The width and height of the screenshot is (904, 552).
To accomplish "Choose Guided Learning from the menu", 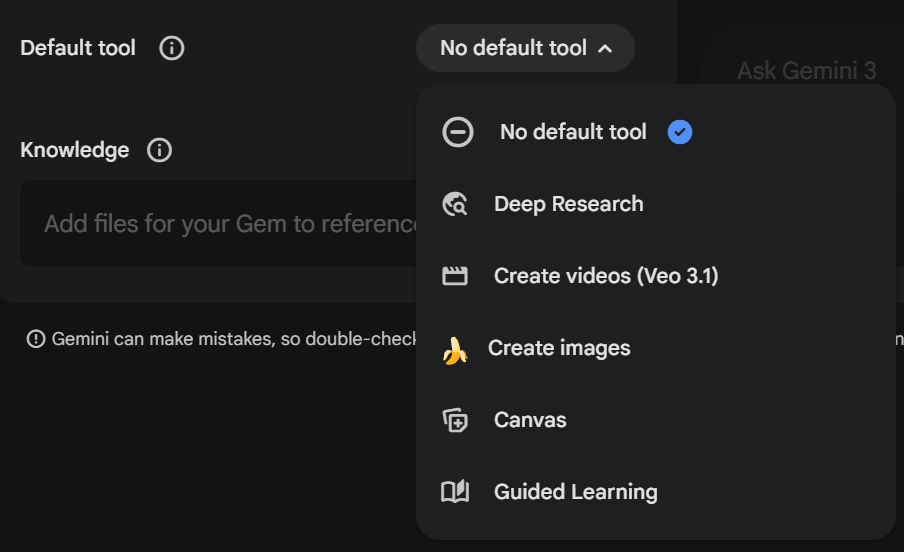I will click(x=575, y=492).
